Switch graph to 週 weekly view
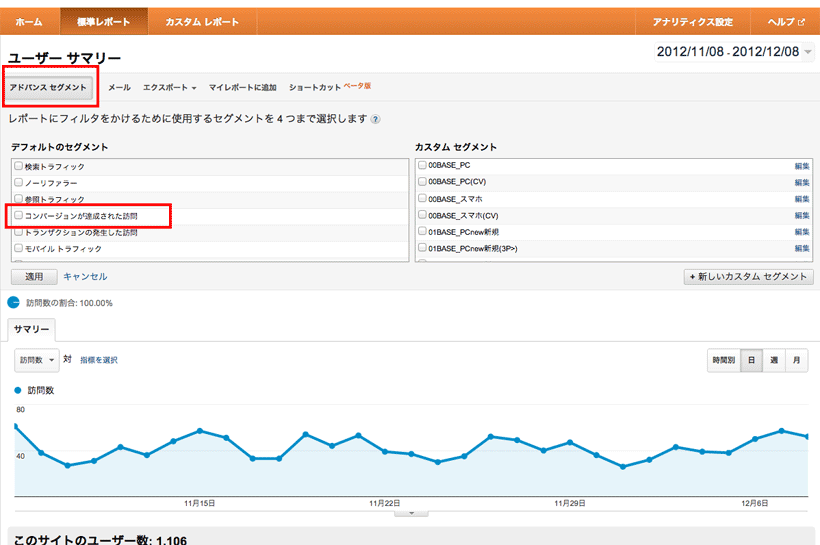Viewport: 820px width, 545px height. (x=774, y=360)
